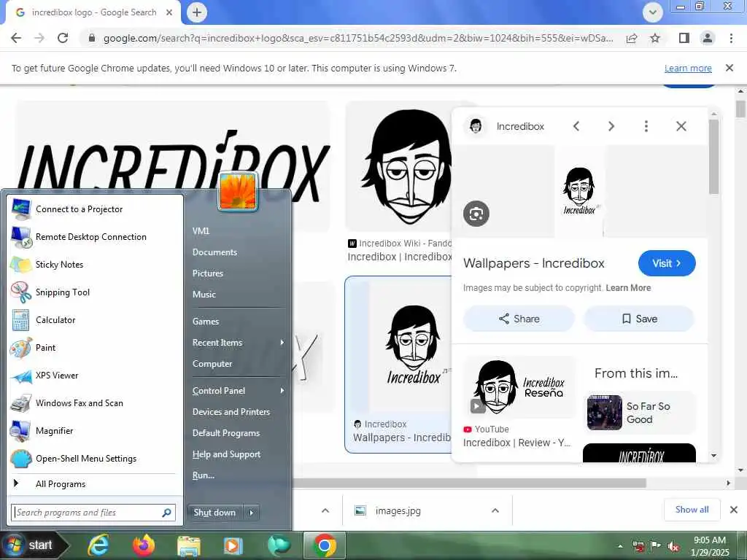Launch media player from taskbar
The height and width of the screenshot is (560, 747).
(x=233, y=545)
